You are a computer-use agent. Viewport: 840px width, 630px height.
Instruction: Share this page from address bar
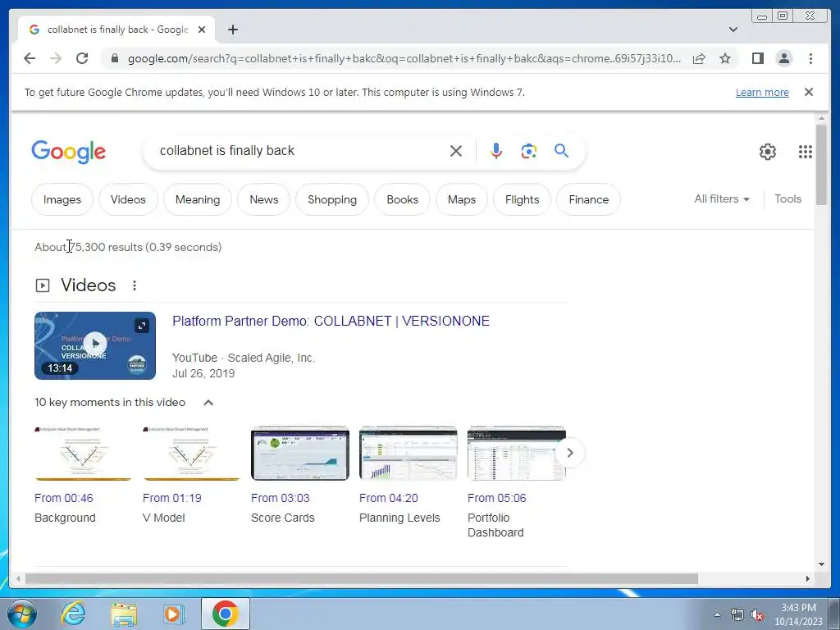point(699,58)
